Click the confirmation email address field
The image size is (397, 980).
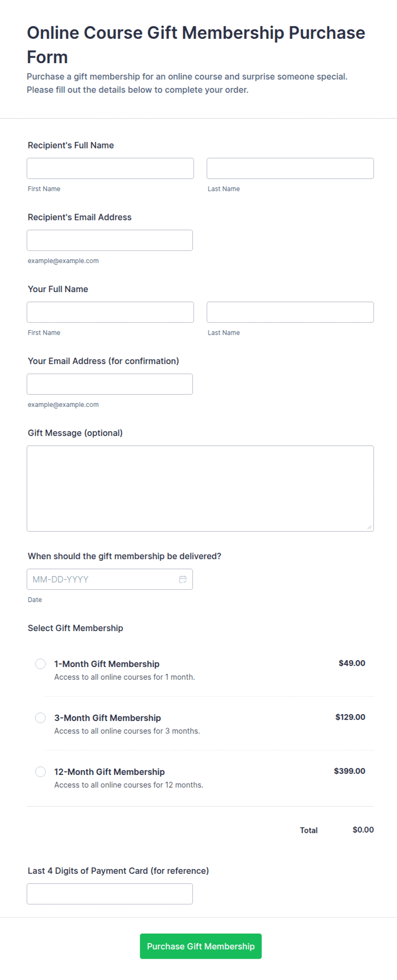[110, 384]
